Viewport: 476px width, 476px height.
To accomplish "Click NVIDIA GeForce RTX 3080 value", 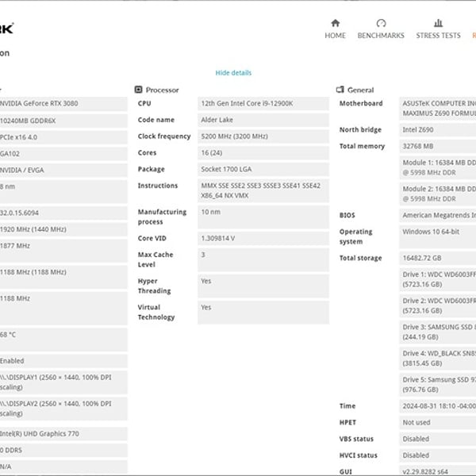I will (63, 103).
